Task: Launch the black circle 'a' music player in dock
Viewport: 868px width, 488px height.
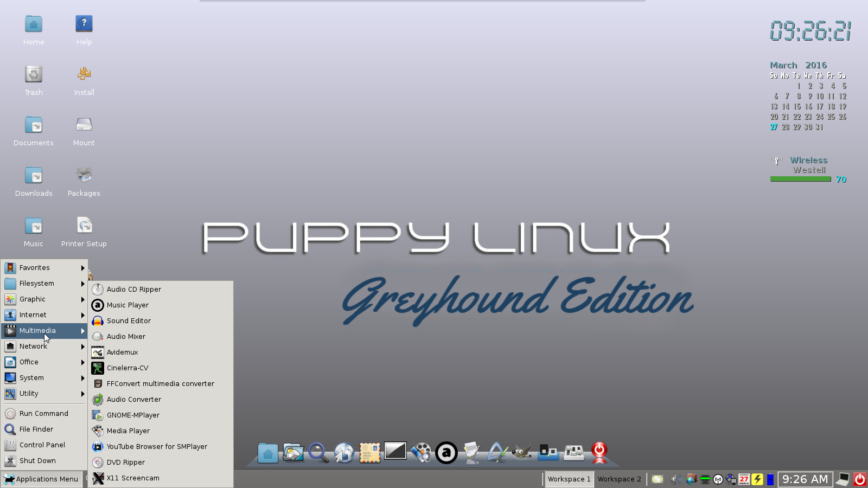Action: (446, 453)
